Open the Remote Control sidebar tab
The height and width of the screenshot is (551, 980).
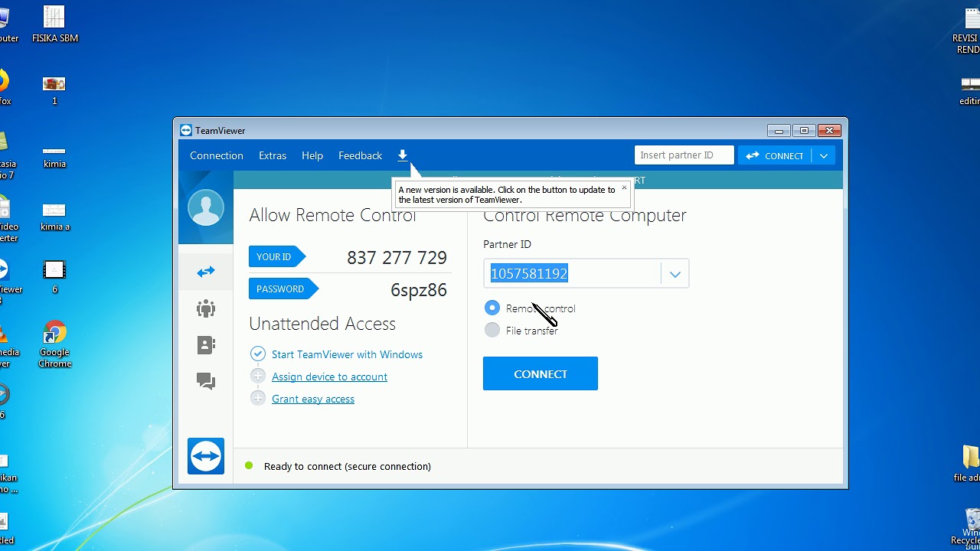[x=206, y=272]
